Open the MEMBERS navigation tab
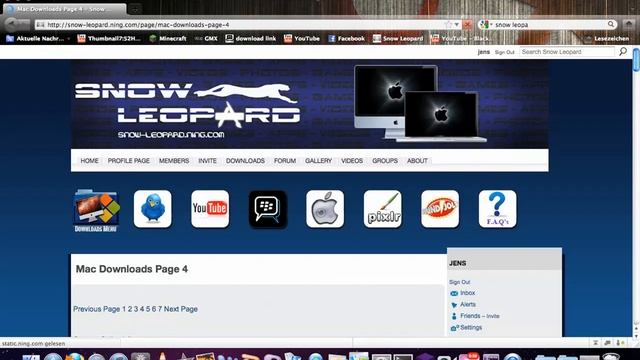 click(x=174, y=161)
